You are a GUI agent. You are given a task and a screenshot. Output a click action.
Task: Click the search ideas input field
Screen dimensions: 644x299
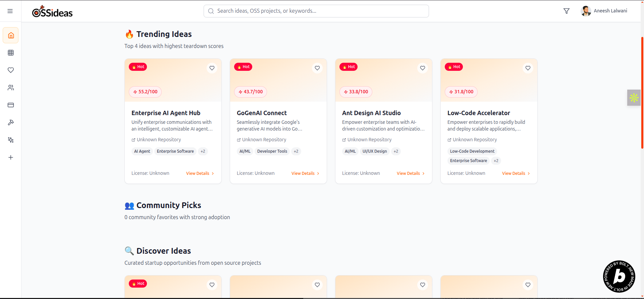316,11
